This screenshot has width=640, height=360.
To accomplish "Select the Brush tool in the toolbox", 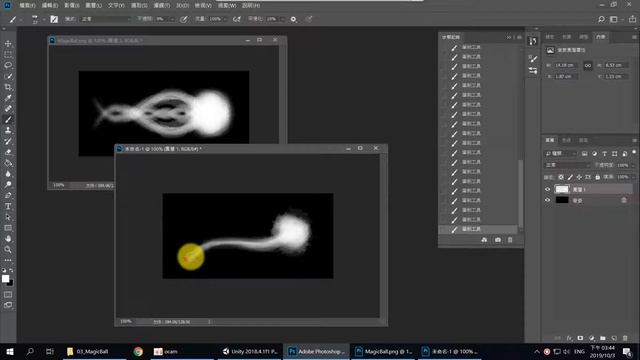I will click(8, 120).
